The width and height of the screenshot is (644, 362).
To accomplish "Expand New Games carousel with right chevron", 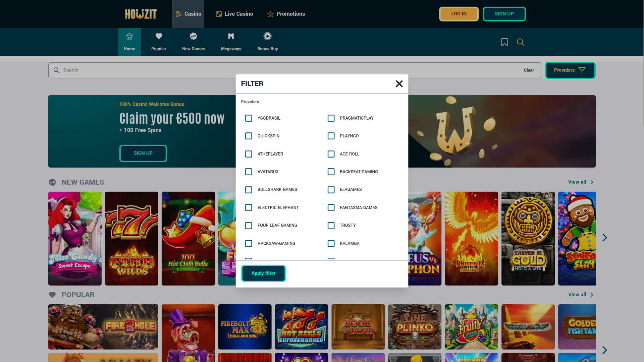I will (605, 237).
